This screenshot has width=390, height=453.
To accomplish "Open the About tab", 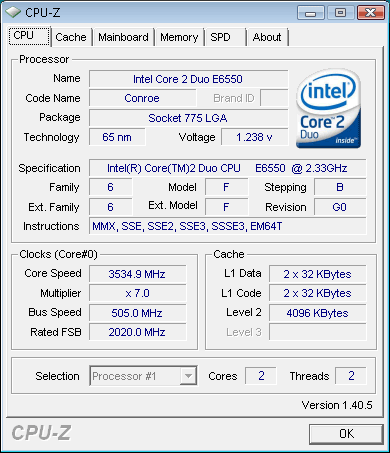I will pos(267,37).
